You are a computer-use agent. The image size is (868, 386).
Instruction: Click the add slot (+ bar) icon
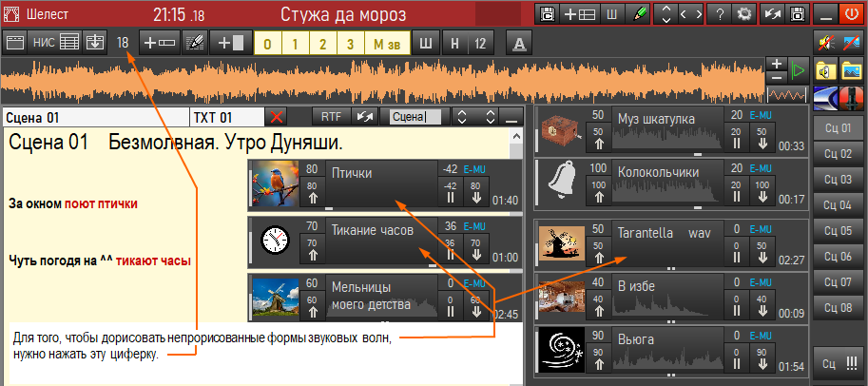[160, 42]
